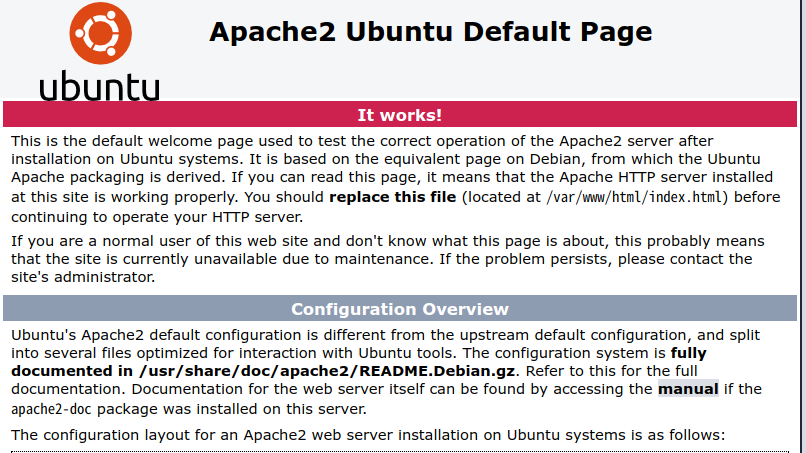
Task: Click the /usr/share/doc/apache2/README.Debian.gz text
Action: click(x=327, y=371)
